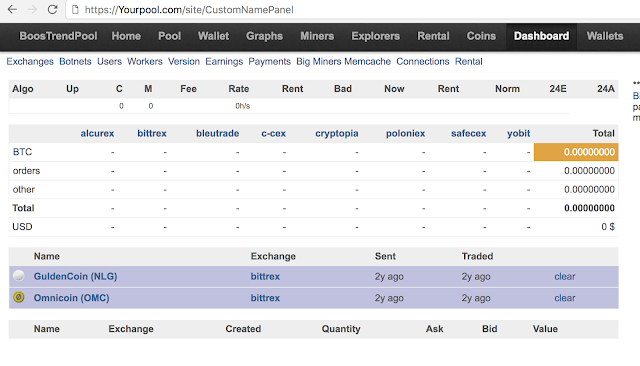This screenshot has width=640, height=366.
Task: Open the GuldenCoin (NLG) link
Action: [x=76, y=276]
